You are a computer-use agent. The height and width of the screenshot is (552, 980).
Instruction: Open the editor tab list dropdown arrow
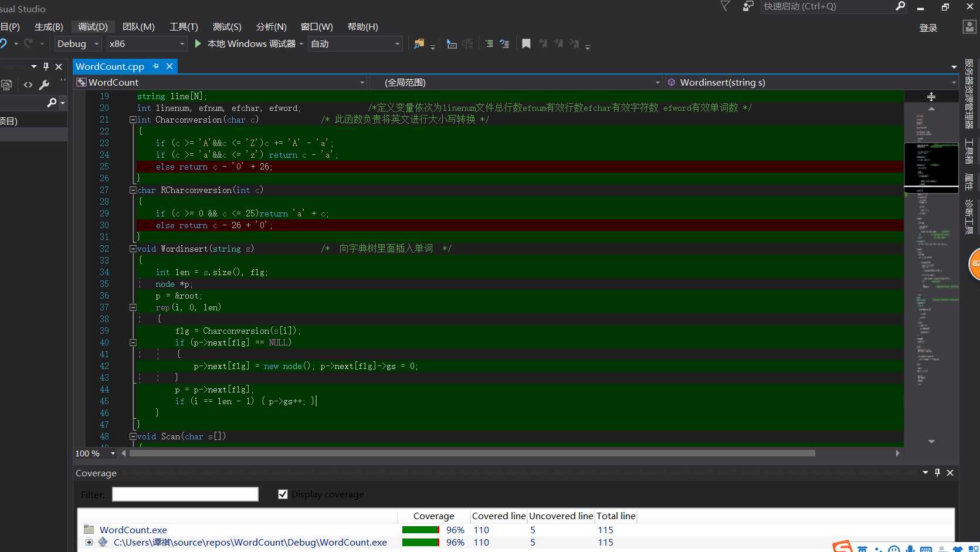pos(954,67)
